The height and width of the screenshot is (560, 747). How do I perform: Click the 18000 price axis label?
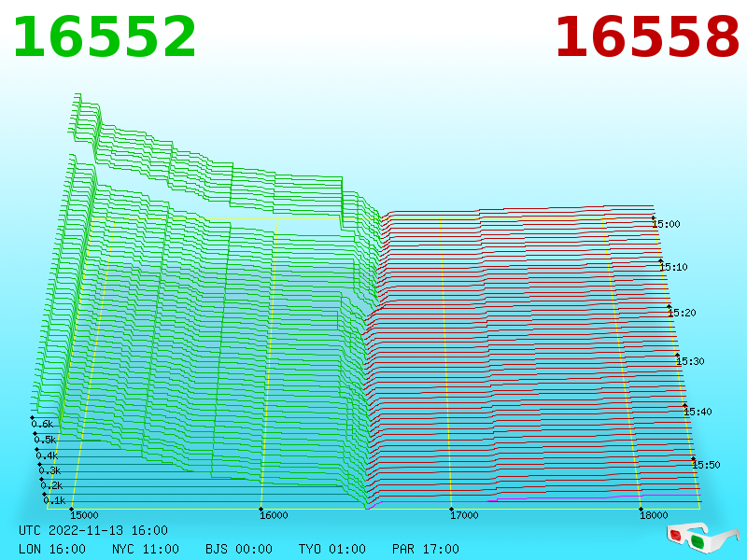(x=654, y=515)
